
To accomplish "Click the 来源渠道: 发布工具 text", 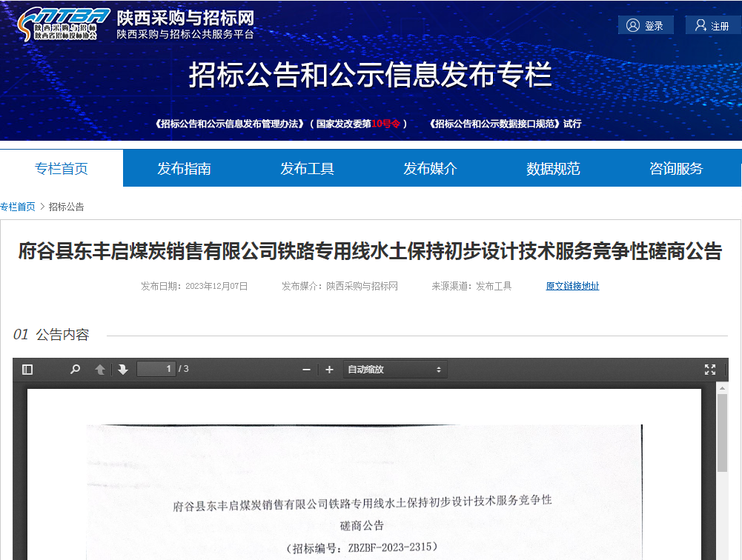I will [471, 286].
